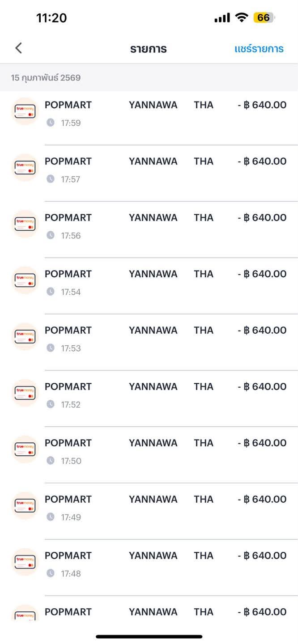
Task: Tap TrueMoney card icon for 17:59 transaction
Action: (25, 111)
